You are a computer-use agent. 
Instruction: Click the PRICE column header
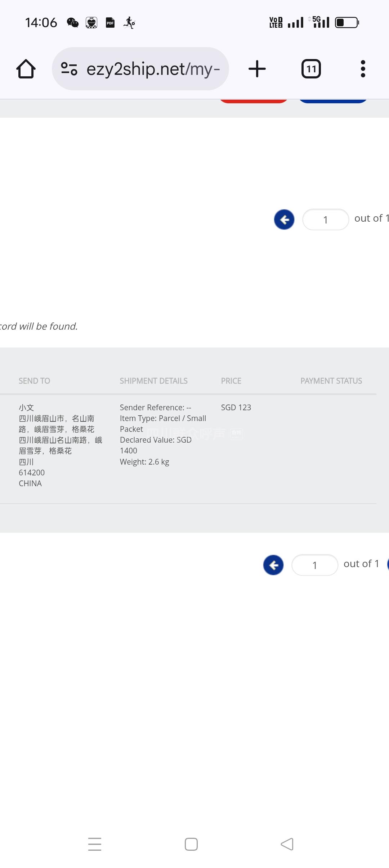click(x=231, y=381)
